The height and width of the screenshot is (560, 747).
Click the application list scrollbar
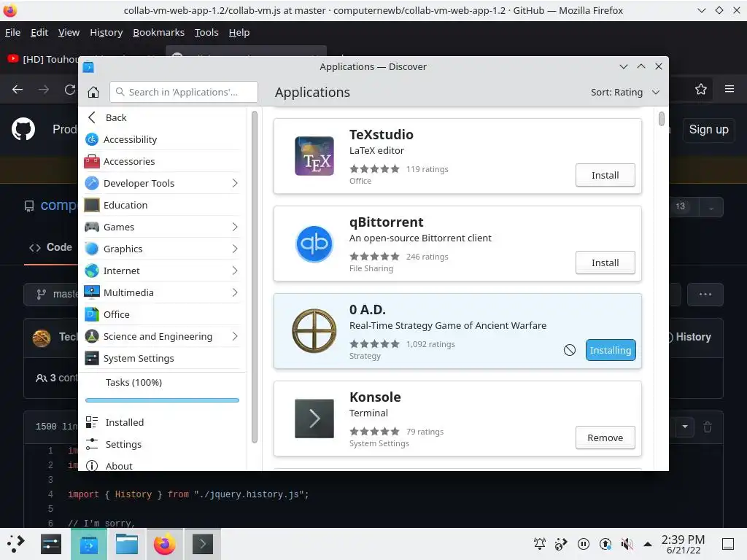(661, 118)
